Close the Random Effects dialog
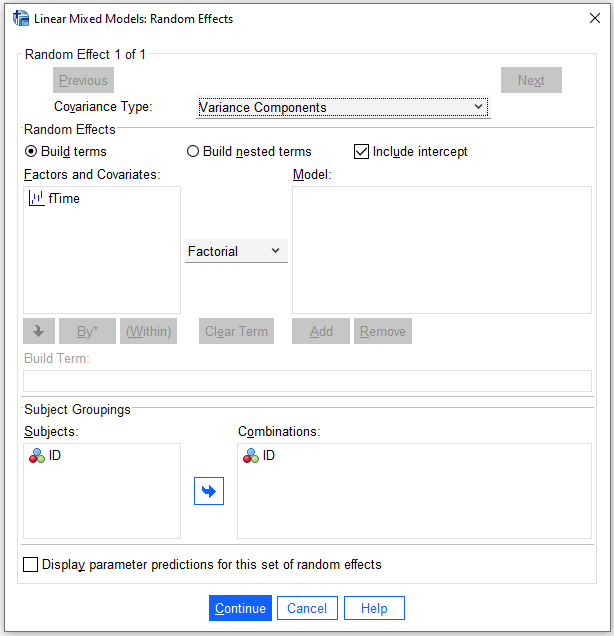614x636 pixels. (x=595, y=18)
